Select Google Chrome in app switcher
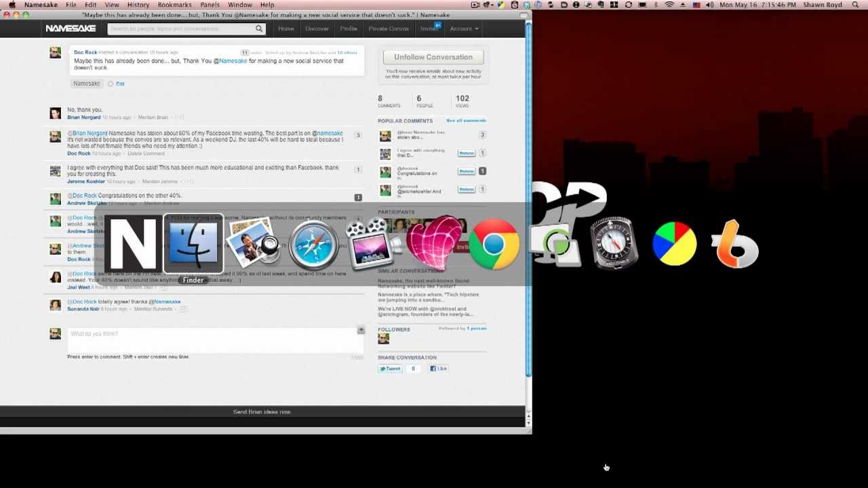Screen dimensions: 868x488 tap(494, 244)
